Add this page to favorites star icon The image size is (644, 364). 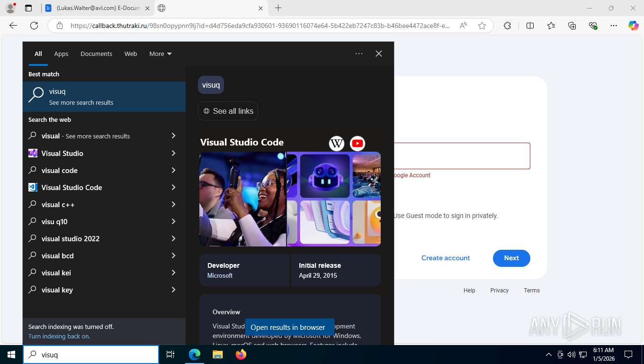[482, 26]
